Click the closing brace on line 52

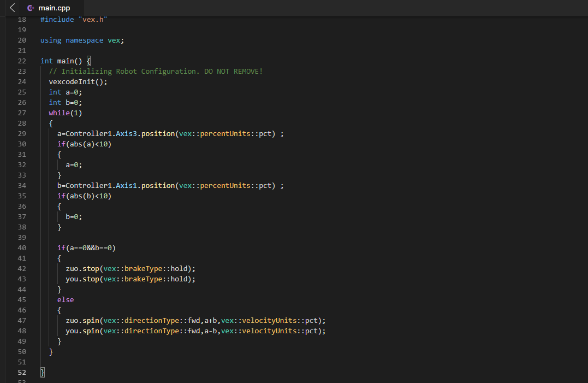coord(43,372)
